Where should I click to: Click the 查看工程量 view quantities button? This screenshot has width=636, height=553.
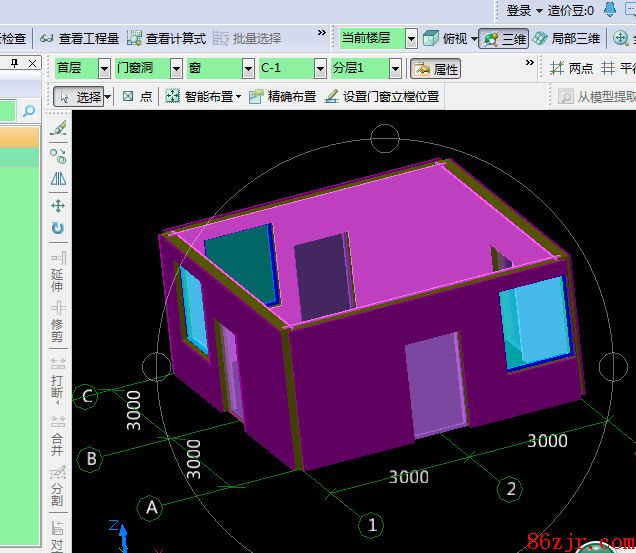[x=80, y=38]
